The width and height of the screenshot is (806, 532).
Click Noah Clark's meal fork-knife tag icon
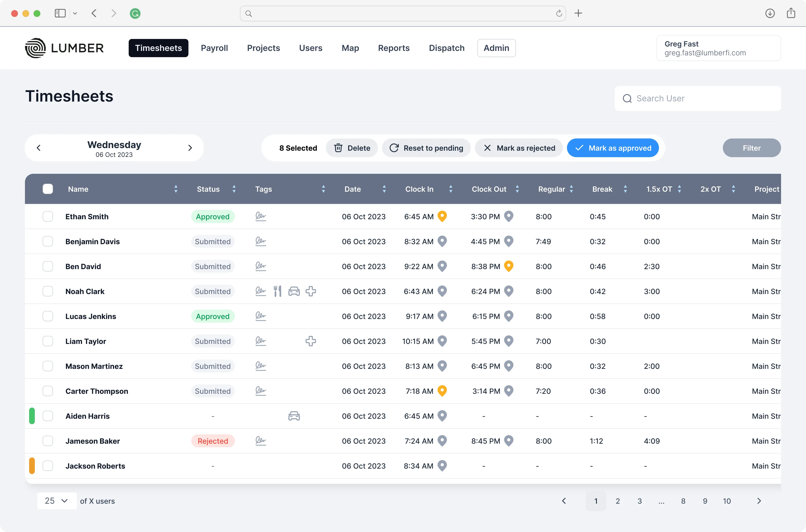(277, 291)
